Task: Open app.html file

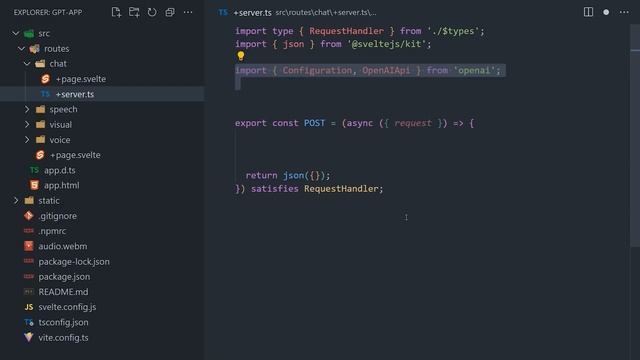Action: pyautogui.click(x=62, y=185)
